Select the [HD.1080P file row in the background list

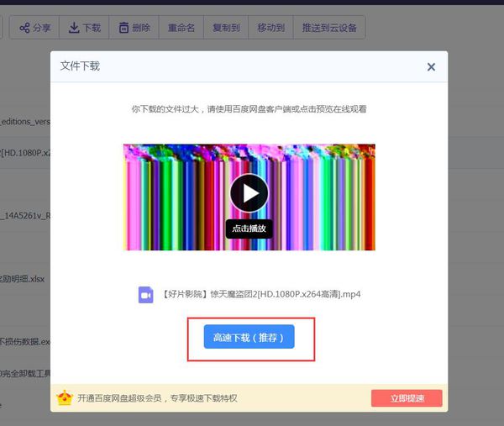[x=25, y=153]
